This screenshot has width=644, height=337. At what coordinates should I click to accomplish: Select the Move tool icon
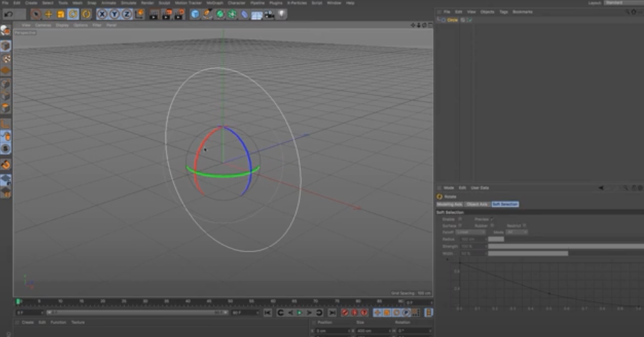pyautogui.click(x=48, y=14)
